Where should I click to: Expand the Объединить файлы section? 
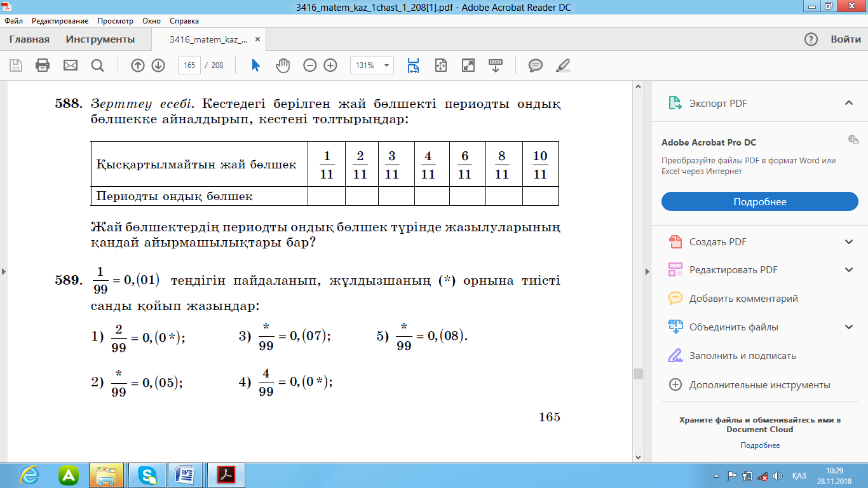pos(848,327)
